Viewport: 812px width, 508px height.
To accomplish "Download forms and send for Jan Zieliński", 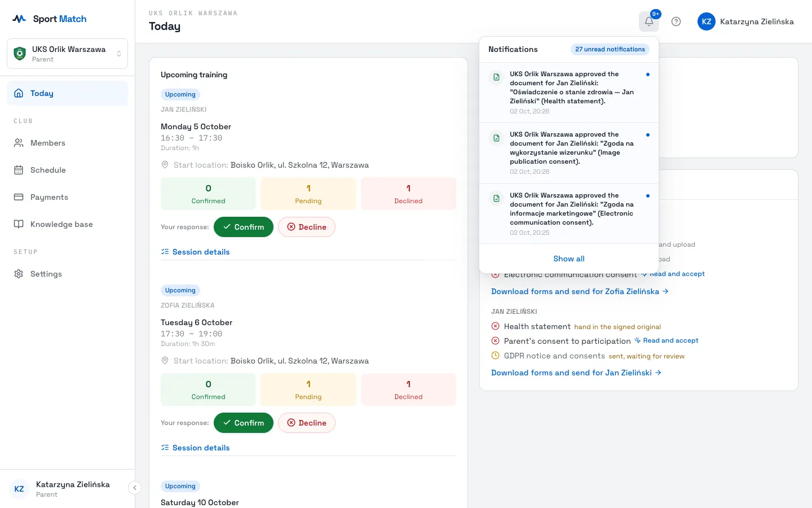I will pyautogui.click(x=576, y=373).
